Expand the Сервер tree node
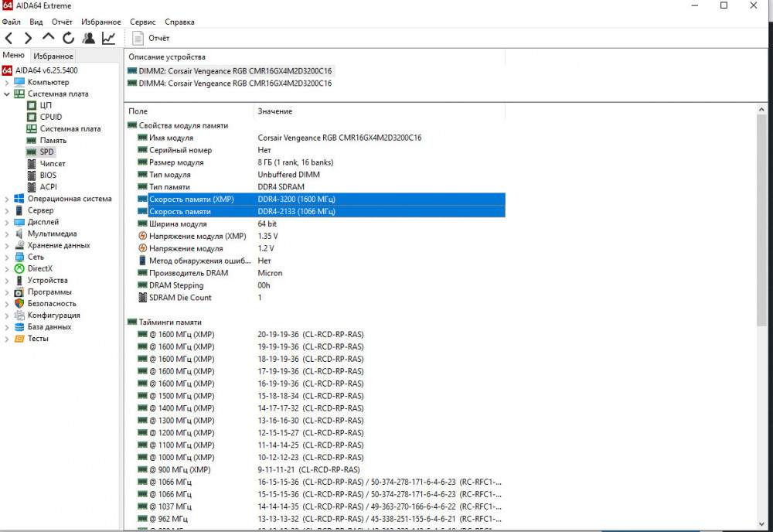The image size is (773, 532). coord(6,210)
